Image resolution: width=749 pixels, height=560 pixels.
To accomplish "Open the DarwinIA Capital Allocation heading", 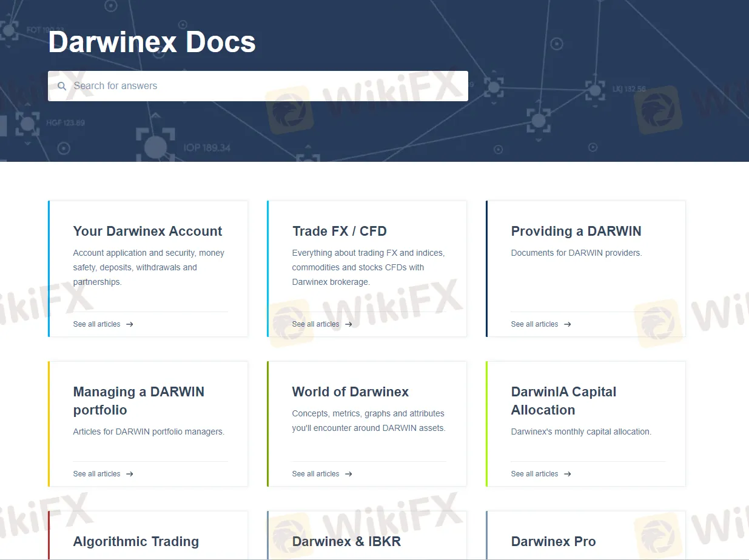I will pos(563,401).
